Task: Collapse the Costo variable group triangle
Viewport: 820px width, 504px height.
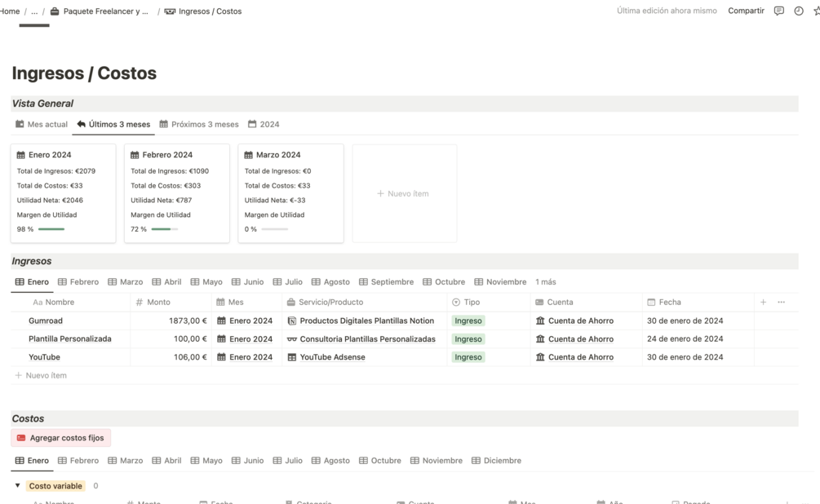Action: click(x=17, y=486)
